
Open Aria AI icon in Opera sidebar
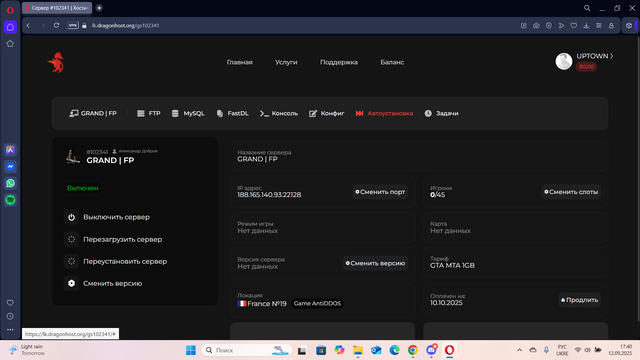pos(10,150)
